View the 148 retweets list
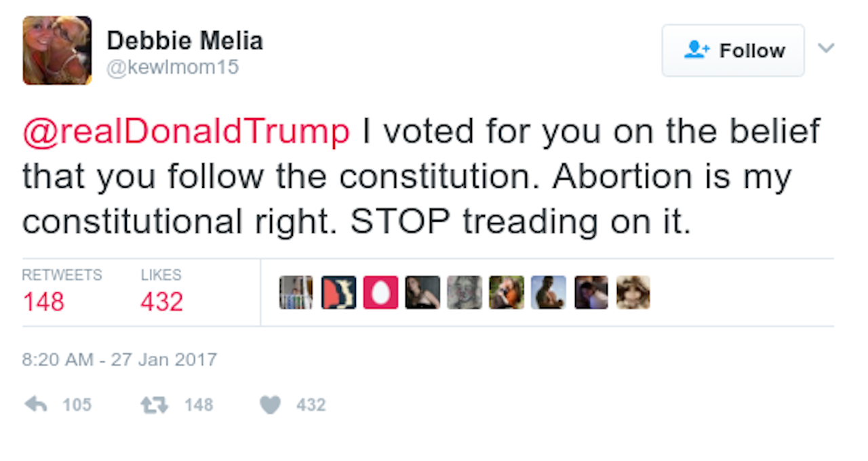The height and width of the screenshot is (461, 868). [x=44, y=301]
